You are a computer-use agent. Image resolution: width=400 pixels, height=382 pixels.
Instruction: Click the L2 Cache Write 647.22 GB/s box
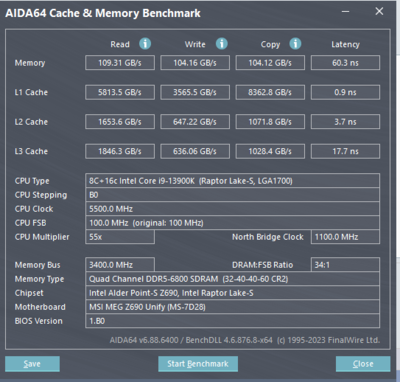[x=195, y=122]
